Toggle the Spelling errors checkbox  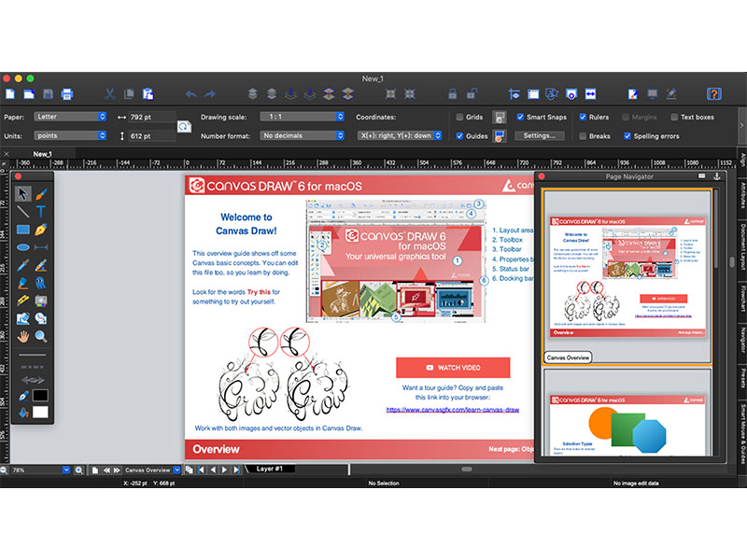click(x=627, y=135)
